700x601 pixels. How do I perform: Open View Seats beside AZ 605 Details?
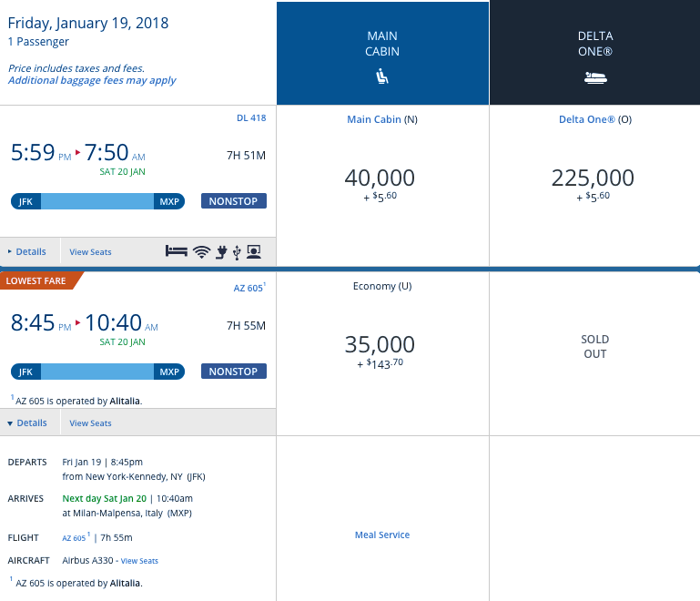90,423
